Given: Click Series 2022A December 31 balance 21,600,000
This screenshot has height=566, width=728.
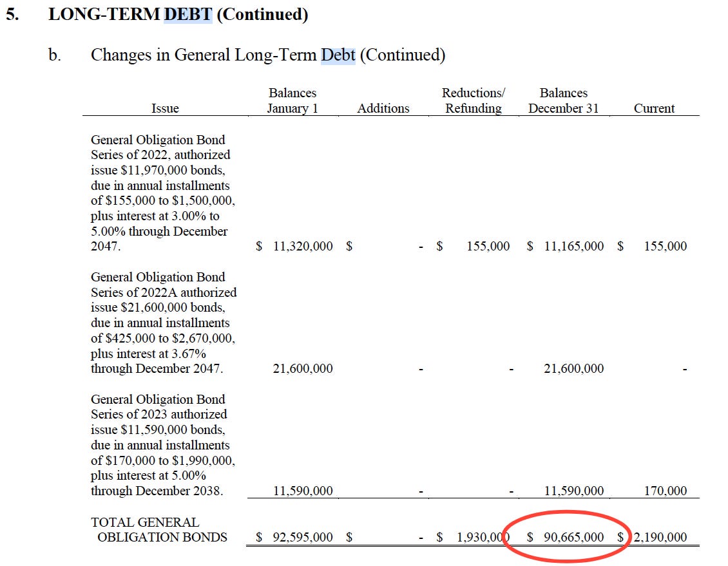Looking at the screenshot, I should [574, 368].
